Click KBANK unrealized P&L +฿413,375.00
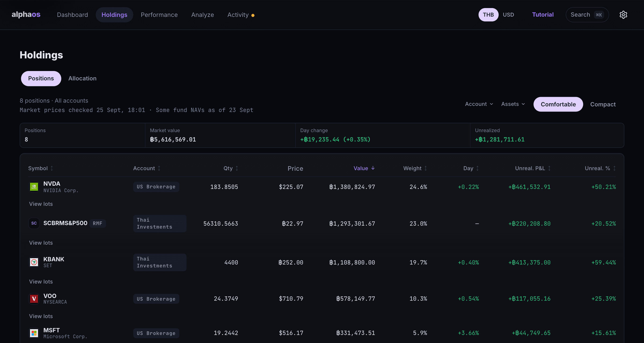The image size is (644, 343). click(x=529, y=262)
